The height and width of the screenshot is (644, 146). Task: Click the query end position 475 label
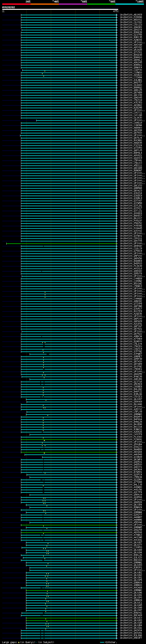(115, 11)
